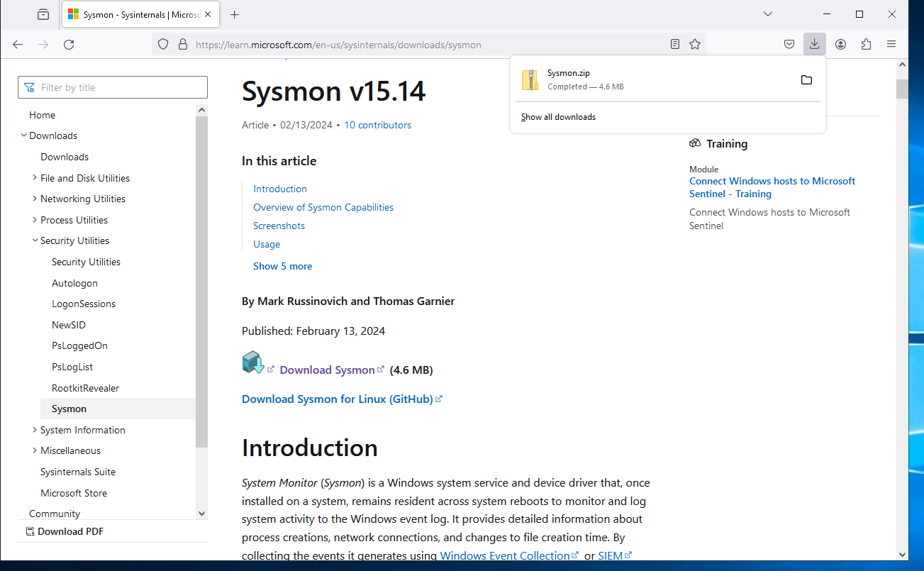Click the Filter by title field

coord(113,87)
